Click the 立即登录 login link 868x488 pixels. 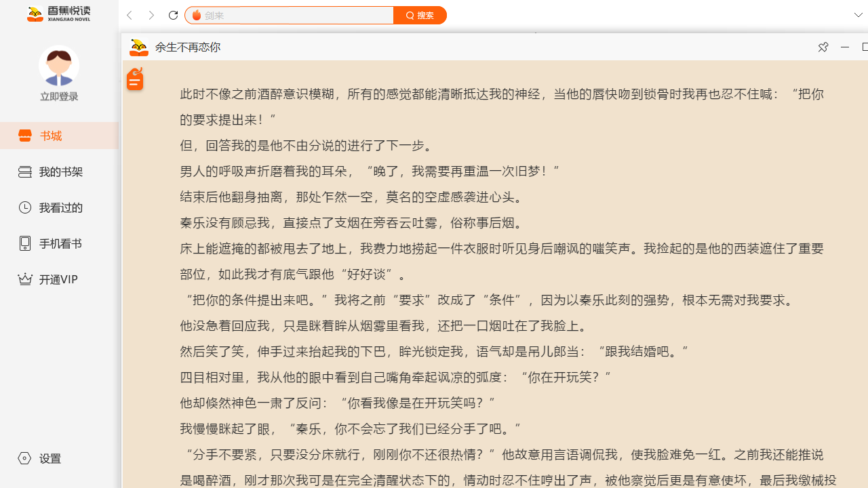click(59, 97)
